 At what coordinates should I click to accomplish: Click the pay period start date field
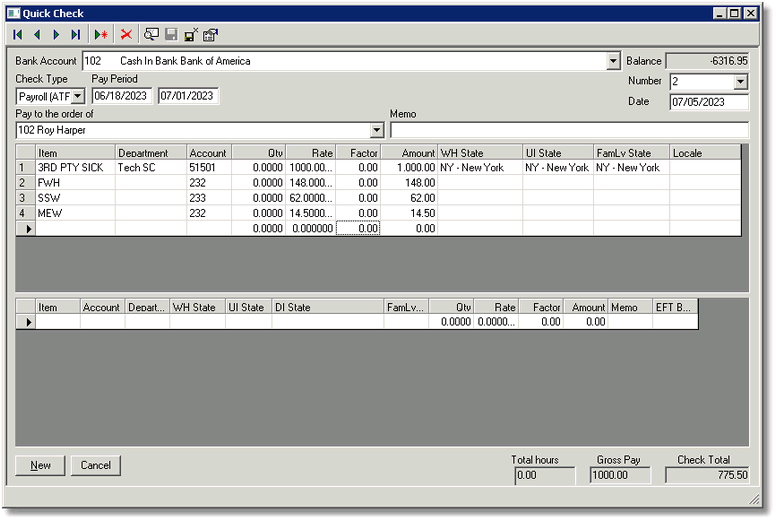pyautogui.click(x=122, y=96)
